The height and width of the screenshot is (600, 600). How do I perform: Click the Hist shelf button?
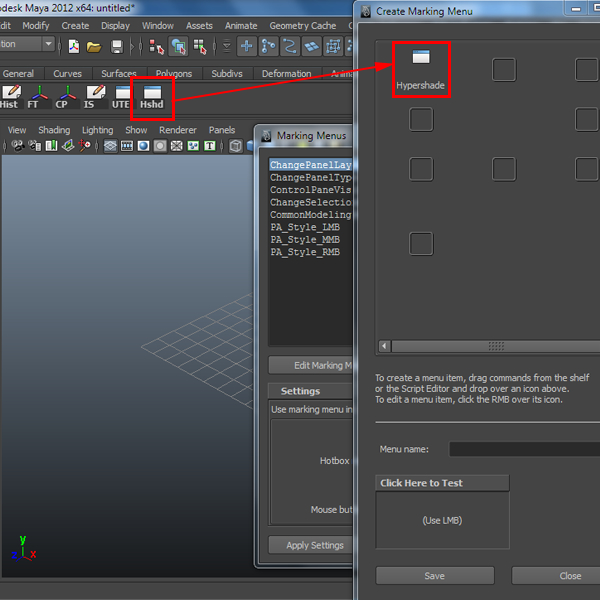coord(11,96)
